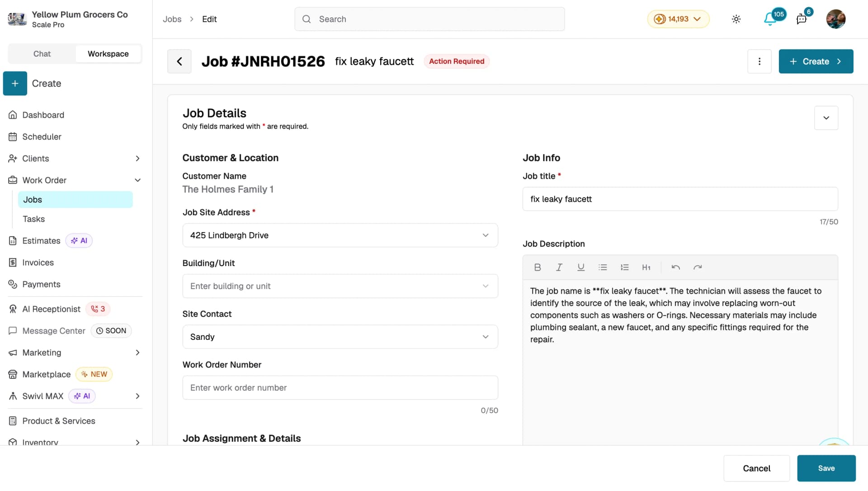Open notifications bell with 105 badge
This screenshot has width=868, height=491.
[770, 19]
